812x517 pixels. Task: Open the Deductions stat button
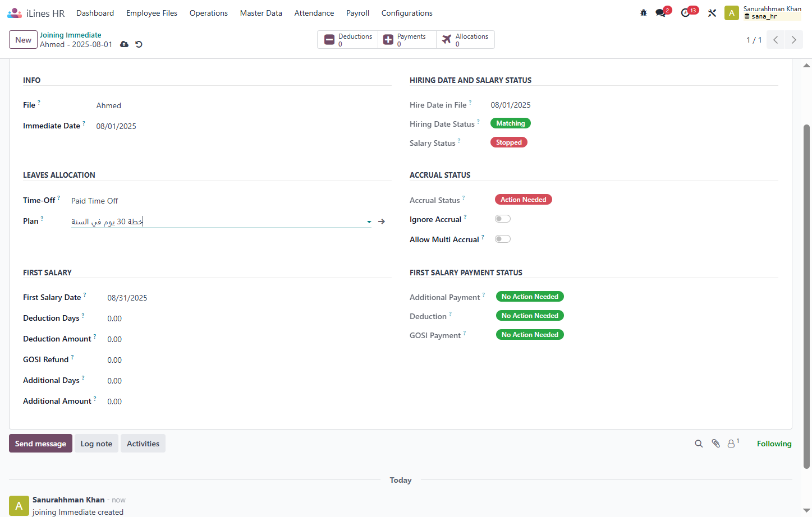pos(348,40)
